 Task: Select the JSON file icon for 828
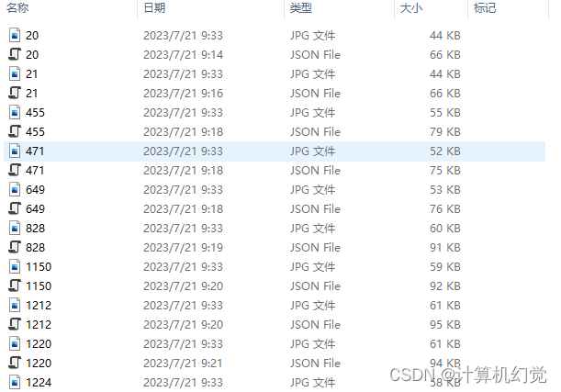click(x=15, y=247)
